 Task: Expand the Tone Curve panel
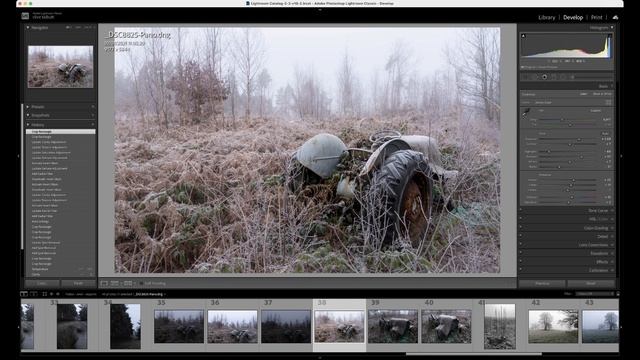coord(612,211)
